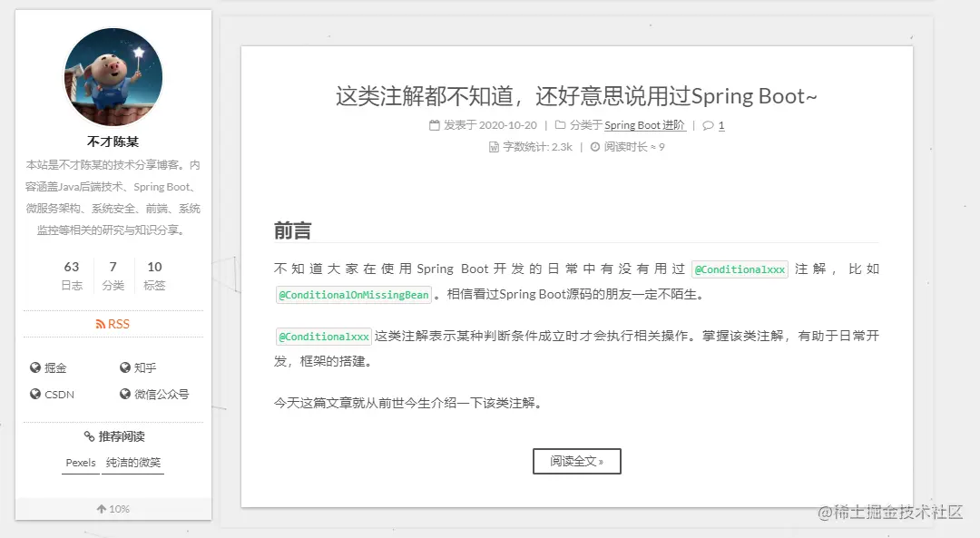Click the 阅读全文 » button
980x538 pixels.
[577, 461]
